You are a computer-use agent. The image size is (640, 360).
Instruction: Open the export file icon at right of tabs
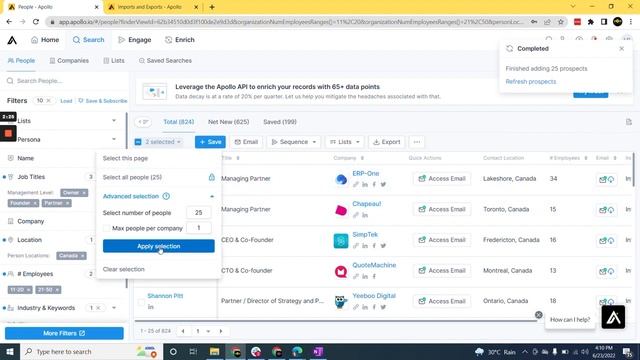click(629, 122)
